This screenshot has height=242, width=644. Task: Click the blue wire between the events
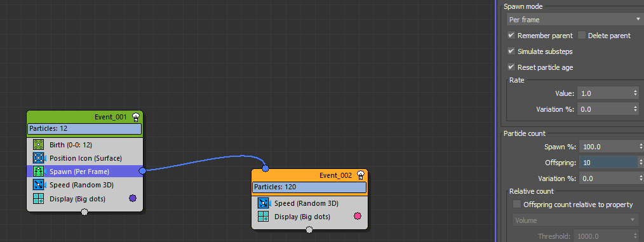[x=205, y=160]
